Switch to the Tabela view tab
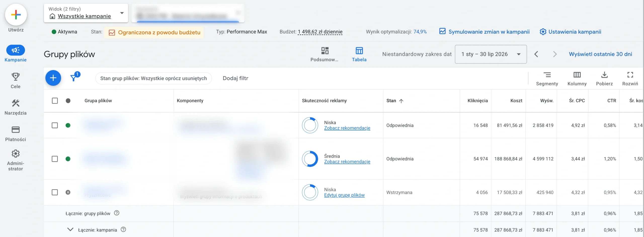The width and height of the screenshot is (644, 237). pyautogui.click(x=359, y=54)
